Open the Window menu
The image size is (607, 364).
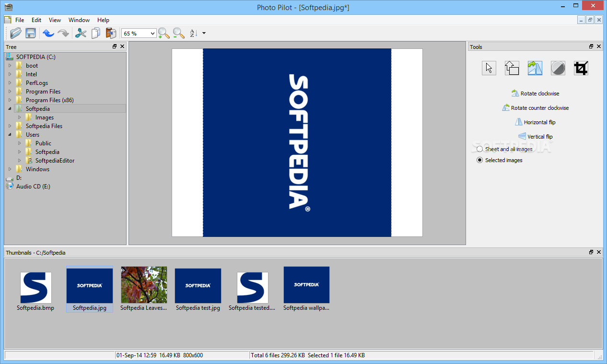pyautogui.click(x=79, y=20)
